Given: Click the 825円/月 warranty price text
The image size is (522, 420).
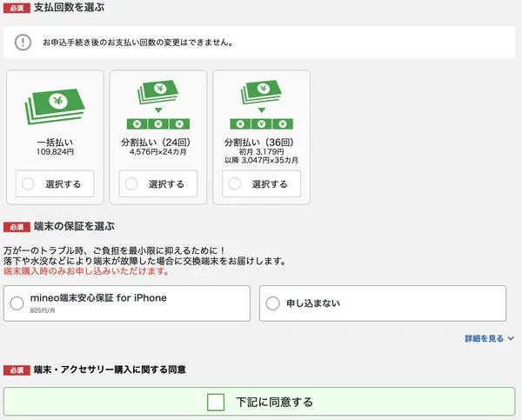Looking at the screenshot, I should pyautogui.click(x=42, y=310).
